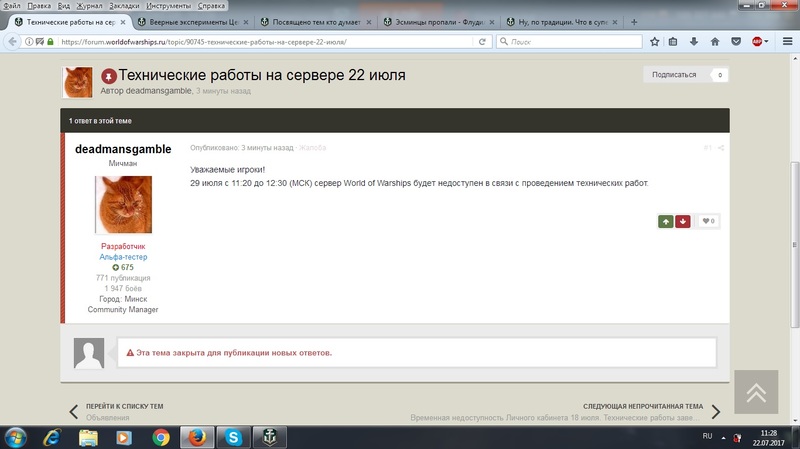The width and height of the screenshot is (800, 449).
Task: Show site information icon in address bar
Action: pyautogui.click(x=29, y=41)
